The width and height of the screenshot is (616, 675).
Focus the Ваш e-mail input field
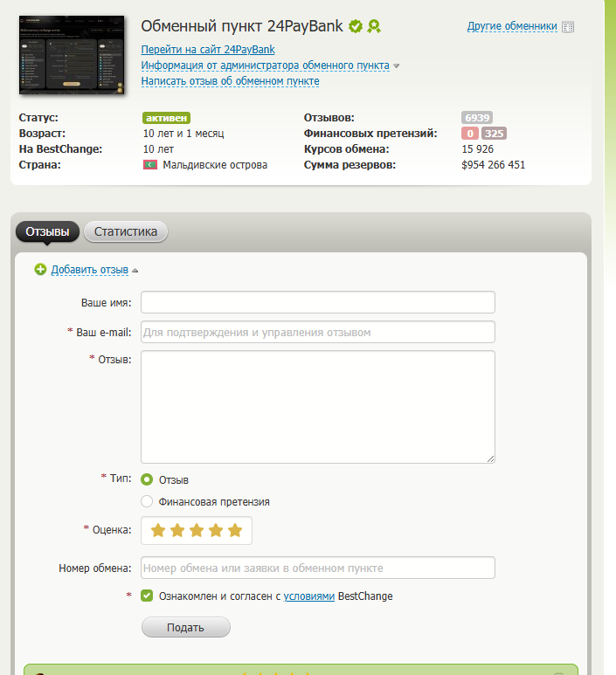(x=318, y=332)
